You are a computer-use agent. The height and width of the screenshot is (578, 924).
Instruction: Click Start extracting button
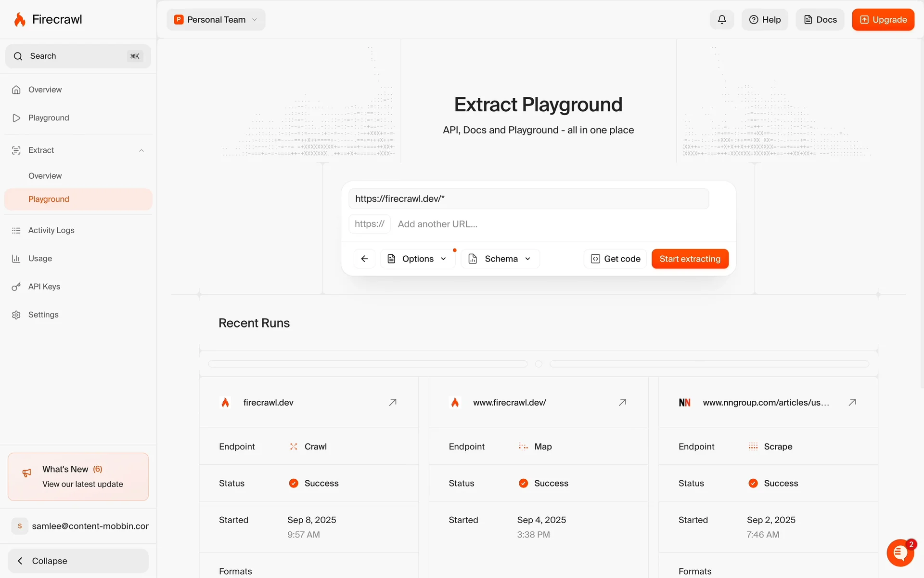[690, 259]
